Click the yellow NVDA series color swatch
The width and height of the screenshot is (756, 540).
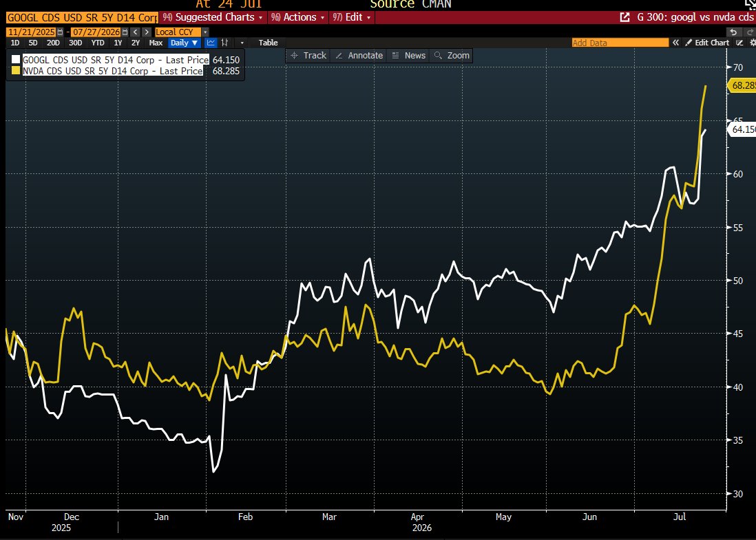[x=16, y=70]
